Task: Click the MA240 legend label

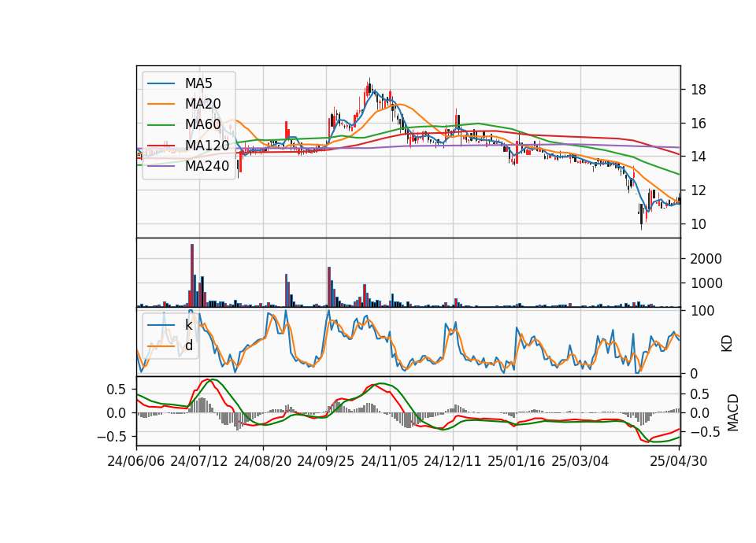Action: coord(207,166)
